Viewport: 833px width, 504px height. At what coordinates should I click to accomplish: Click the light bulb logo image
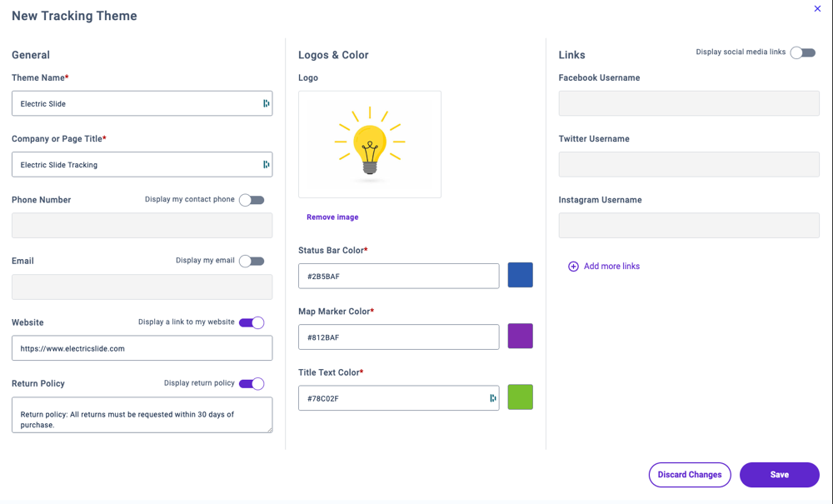coord(370,144)
